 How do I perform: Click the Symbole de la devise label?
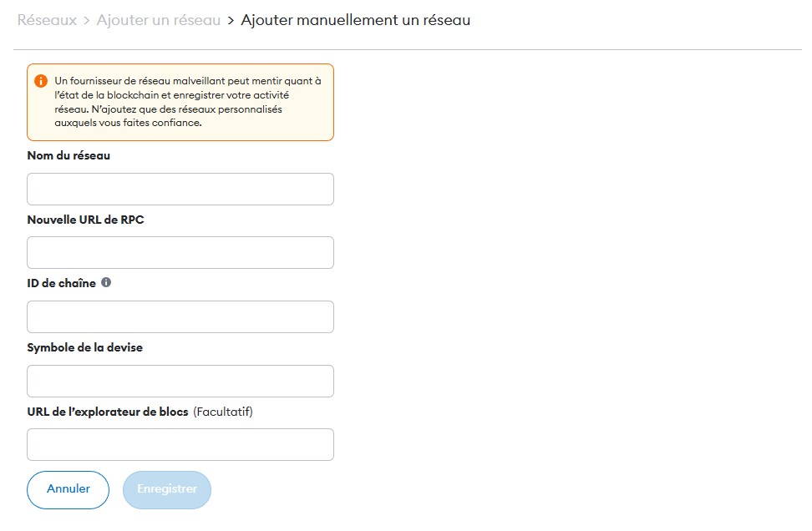click(85, 347)
